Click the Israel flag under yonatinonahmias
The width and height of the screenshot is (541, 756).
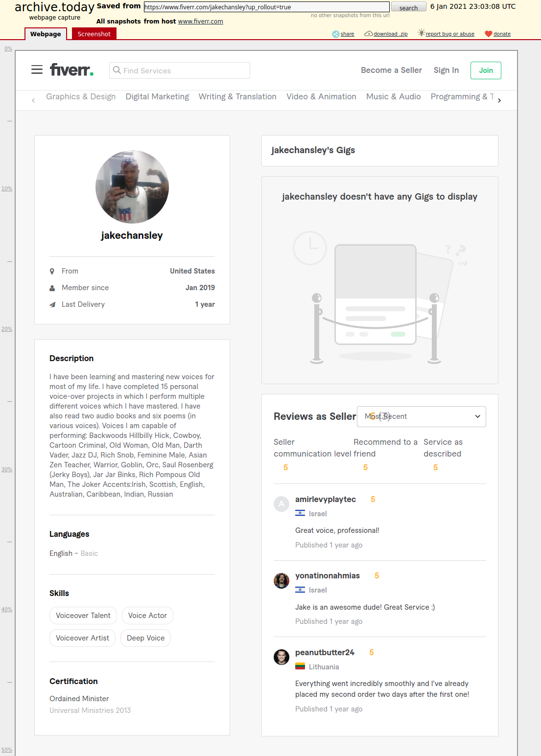coord(300,590)
